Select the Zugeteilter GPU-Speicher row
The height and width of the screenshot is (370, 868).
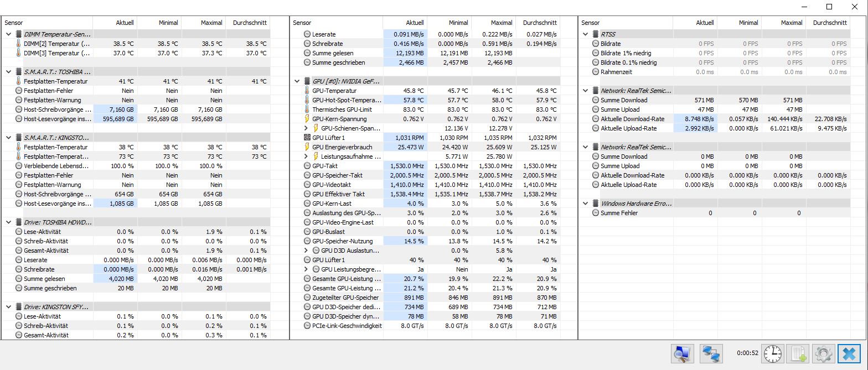426,298
